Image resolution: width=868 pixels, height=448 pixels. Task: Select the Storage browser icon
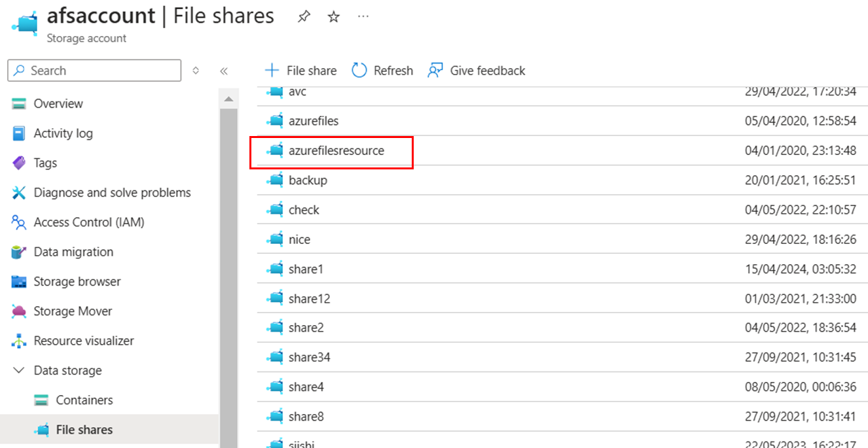point(20,281)
